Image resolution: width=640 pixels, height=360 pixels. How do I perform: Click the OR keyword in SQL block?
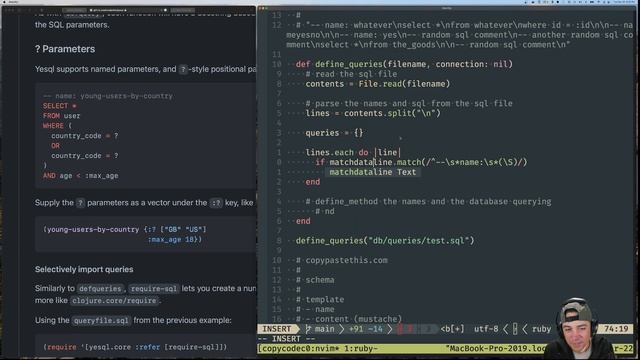point(56,146)
